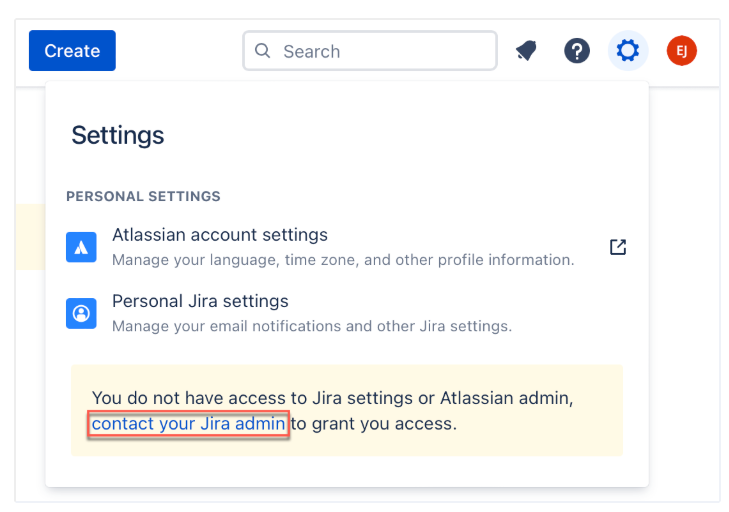Viewport: 729px width, 512px height.
Task: Focus the Search input field
Action: [x=370, y=51]
